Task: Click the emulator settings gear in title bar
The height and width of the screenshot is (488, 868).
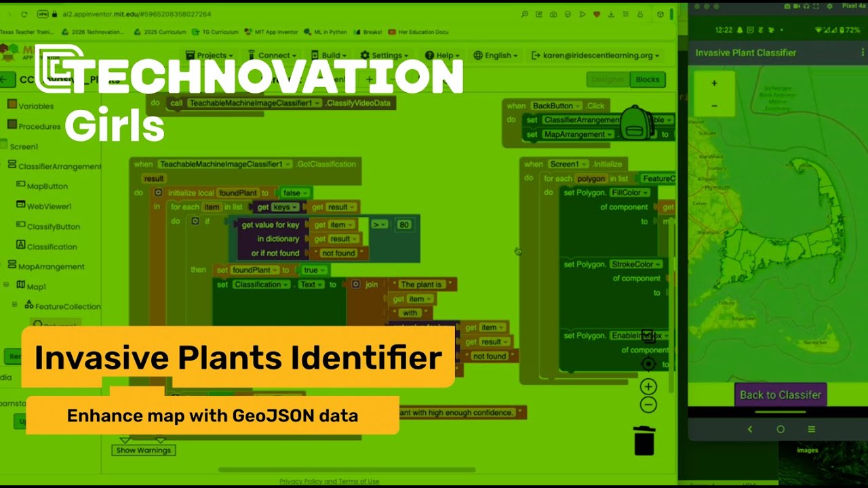Action: pyautogui.click(x=829, y=6)
